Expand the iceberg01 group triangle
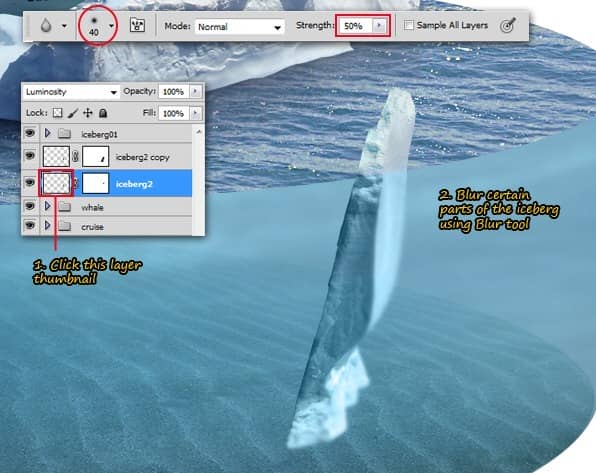596x473 pixels. click(48, 133)
